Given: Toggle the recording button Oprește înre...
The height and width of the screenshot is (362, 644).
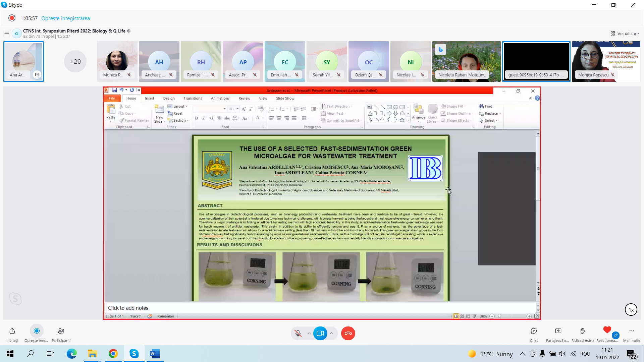Looking at the screenshot, I should [x=37, y=331].
